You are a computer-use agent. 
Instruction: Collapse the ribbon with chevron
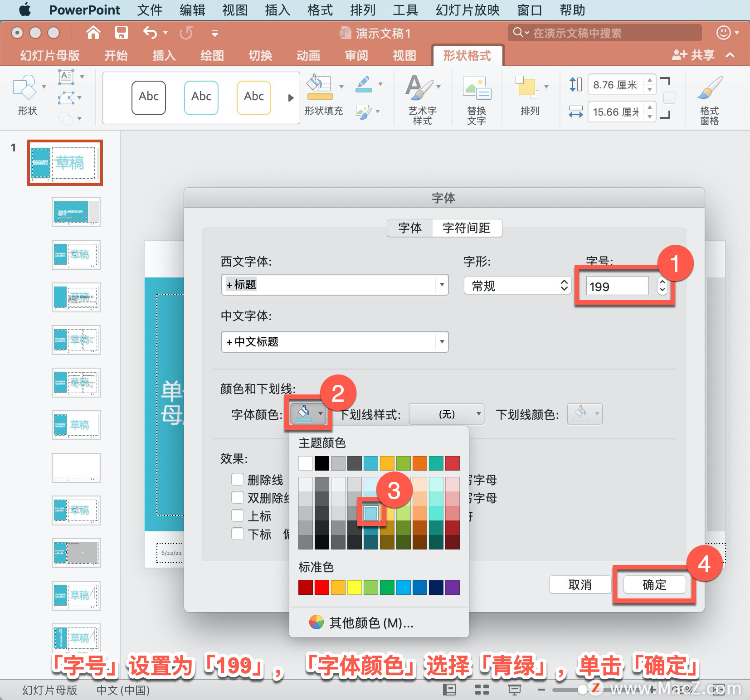(730, 55)
